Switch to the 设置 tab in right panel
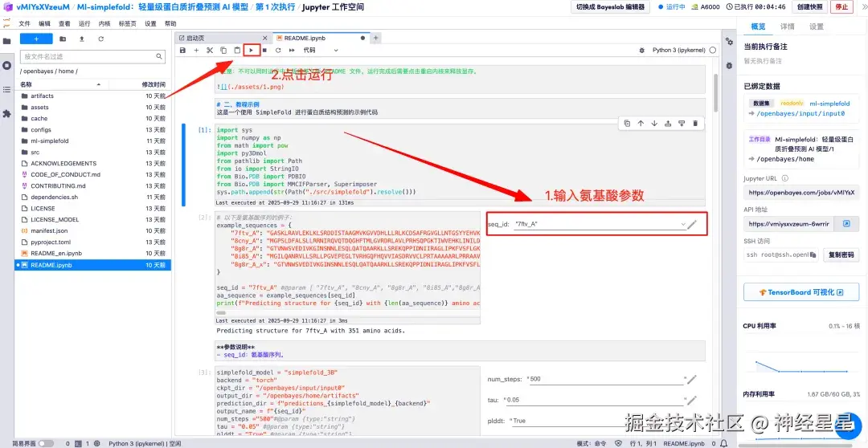Image resolution: width=868 pixels, height=448 pixels. [x=816, y=26]
